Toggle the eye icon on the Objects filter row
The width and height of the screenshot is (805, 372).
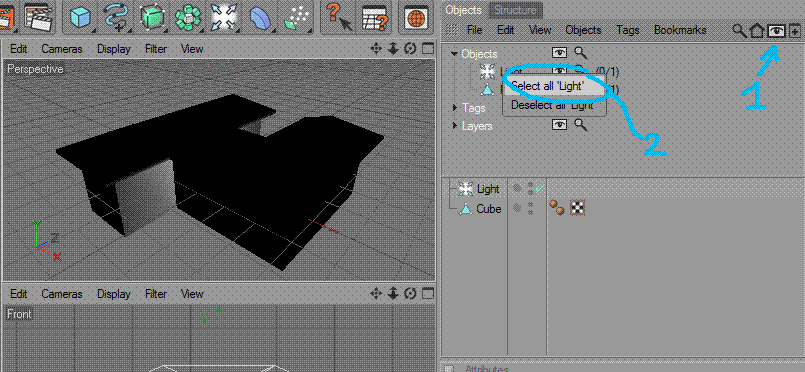click(560, 52)
